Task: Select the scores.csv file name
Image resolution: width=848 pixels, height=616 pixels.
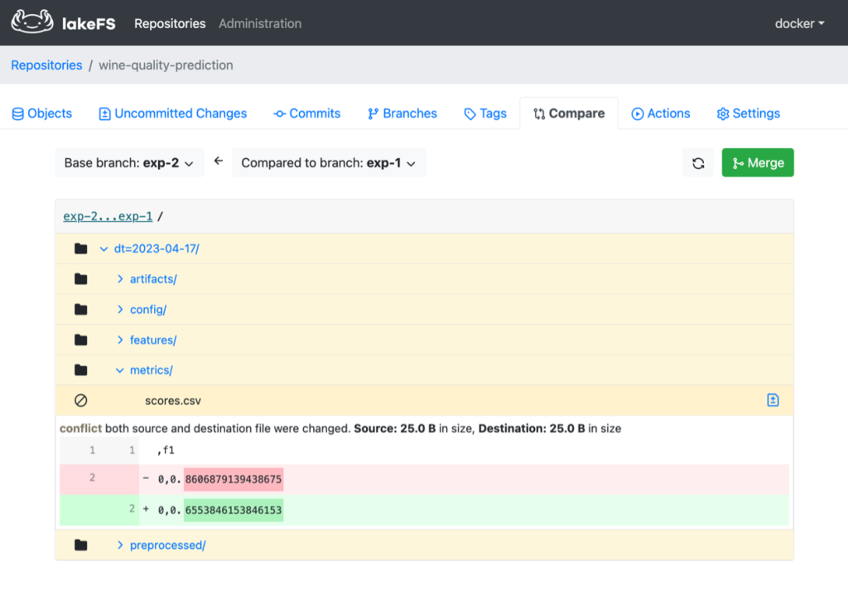Action: click(x=173, y=401)
